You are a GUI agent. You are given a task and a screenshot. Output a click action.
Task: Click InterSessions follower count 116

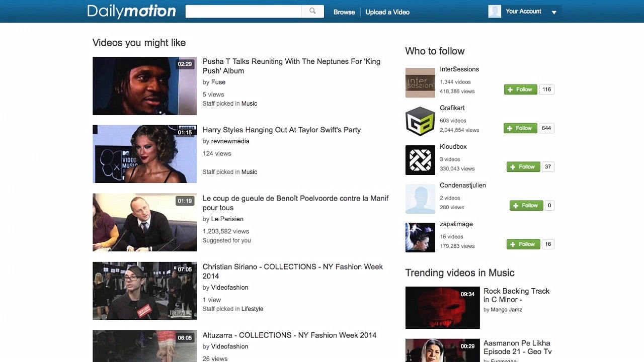coord(547,89)
